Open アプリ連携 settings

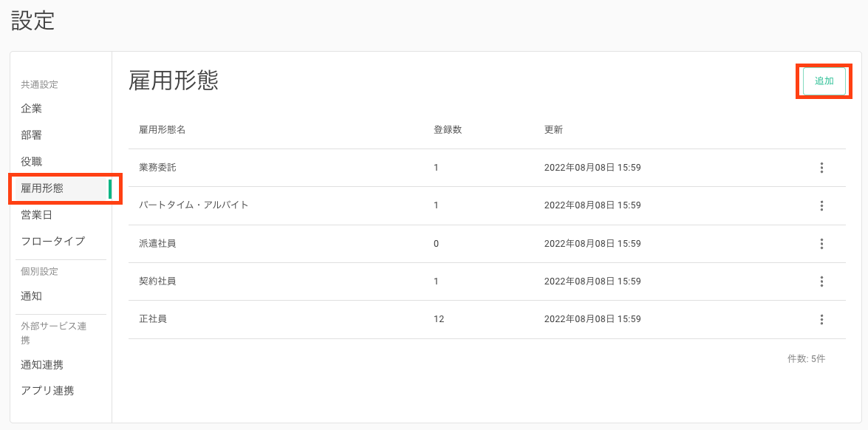47,391
